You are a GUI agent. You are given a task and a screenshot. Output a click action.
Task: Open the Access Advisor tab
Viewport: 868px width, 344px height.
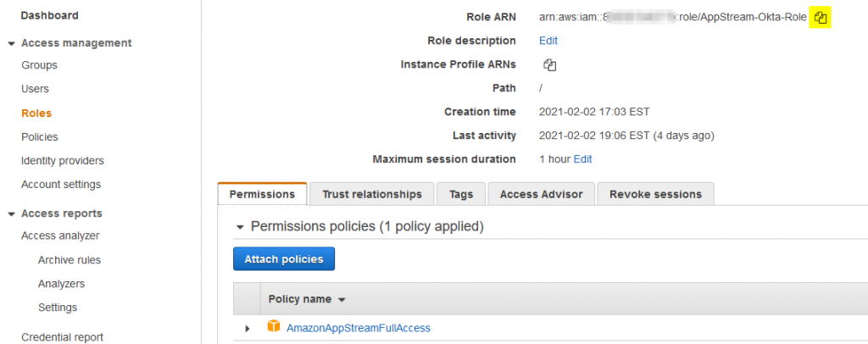(x=541, y=194)
